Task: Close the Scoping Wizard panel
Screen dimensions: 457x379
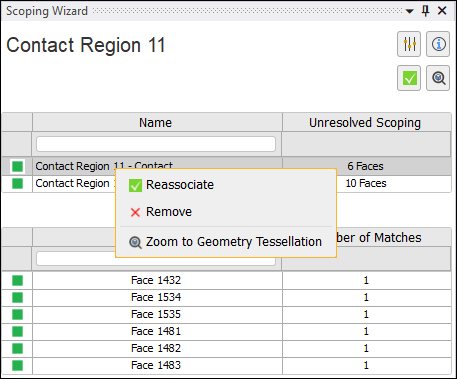Action: coord(442,11)
